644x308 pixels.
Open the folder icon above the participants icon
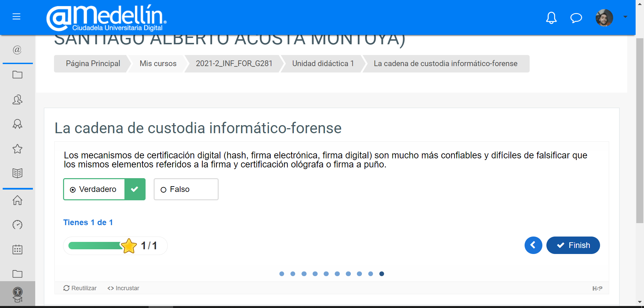[x=17, y=74]
